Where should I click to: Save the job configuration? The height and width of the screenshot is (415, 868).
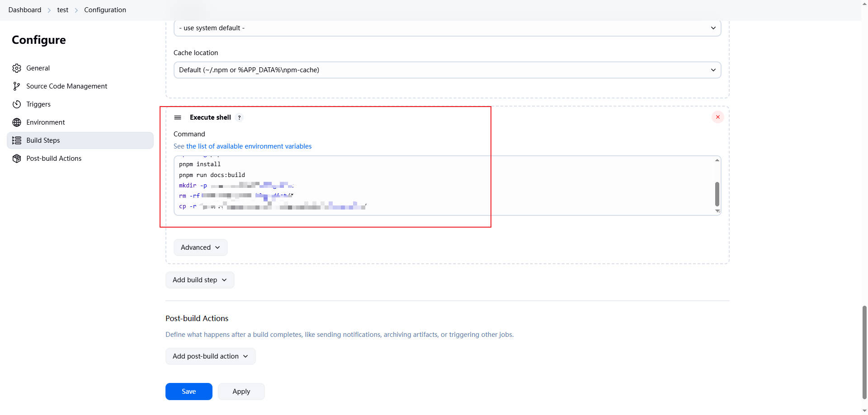pyautogui.click(x=189, y=392)
